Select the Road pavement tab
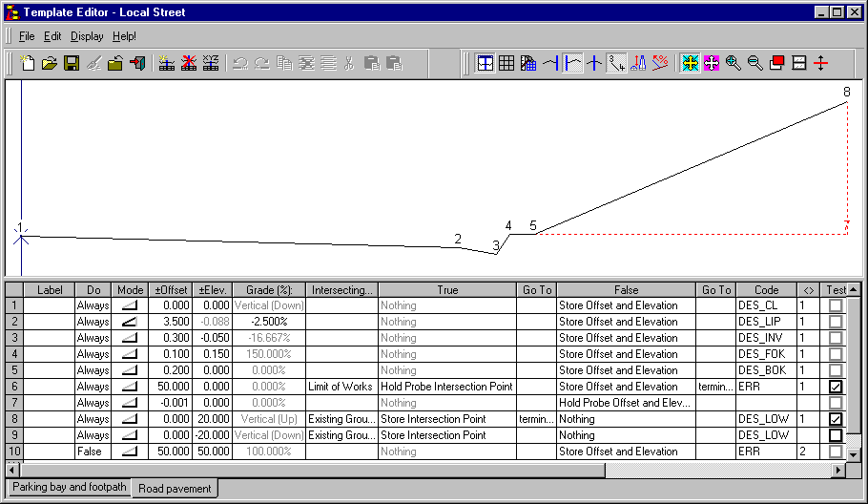868x504 pixels. 175,489
